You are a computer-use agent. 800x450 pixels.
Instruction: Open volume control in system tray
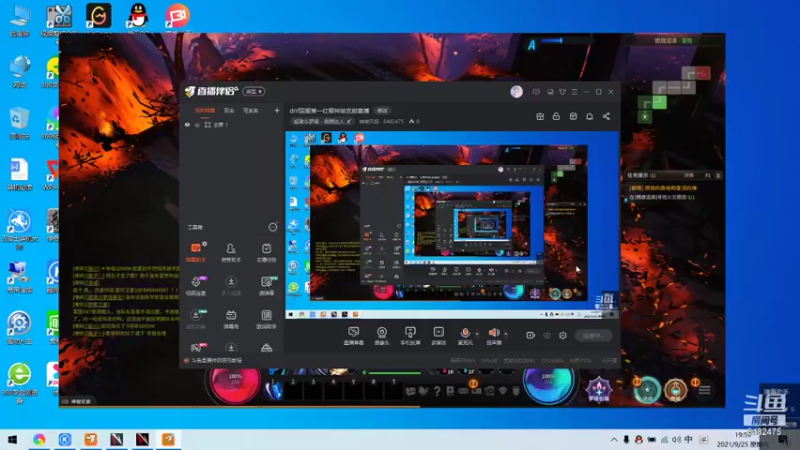coord(676,439)
